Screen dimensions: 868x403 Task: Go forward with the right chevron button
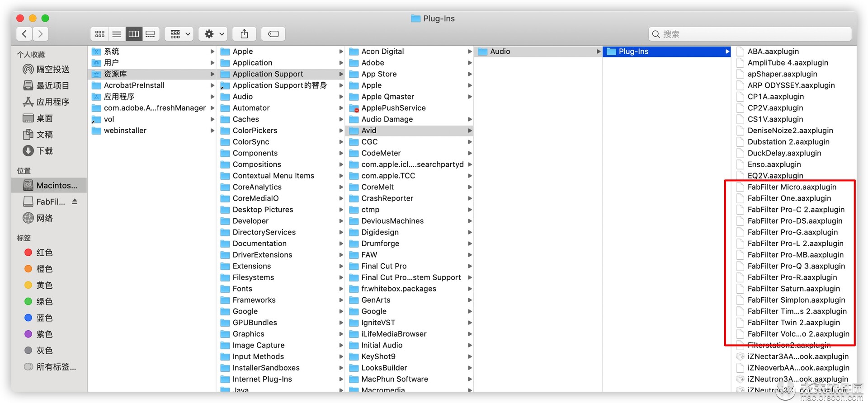(x=41, y=34)
